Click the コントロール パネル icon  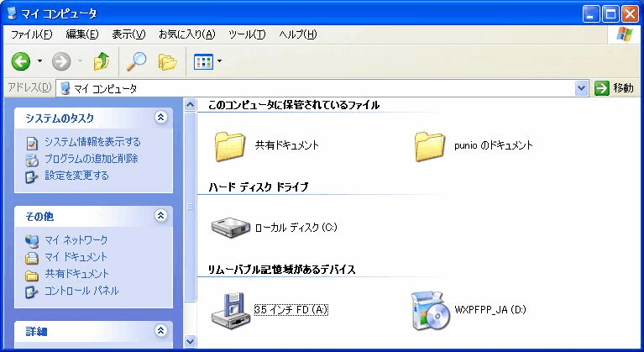coord(32,292)
